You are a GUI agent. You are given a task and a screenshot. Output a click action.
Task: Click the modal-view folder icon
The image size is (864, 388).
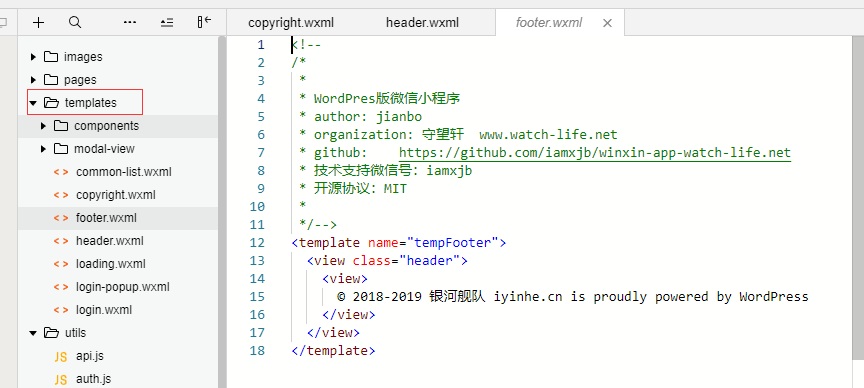tap(61, 149)
